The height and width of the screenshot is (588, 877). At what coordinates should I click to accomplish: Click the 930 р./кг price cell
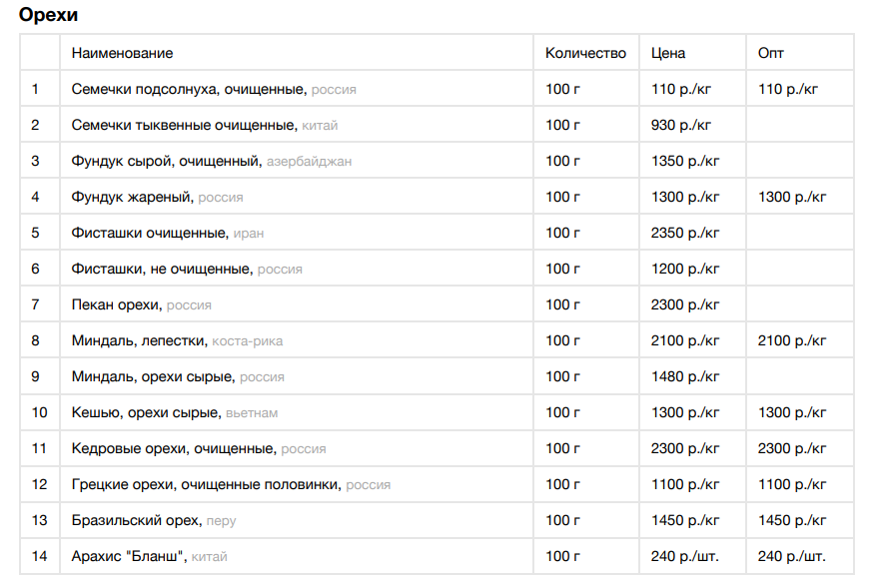point(681,125)
